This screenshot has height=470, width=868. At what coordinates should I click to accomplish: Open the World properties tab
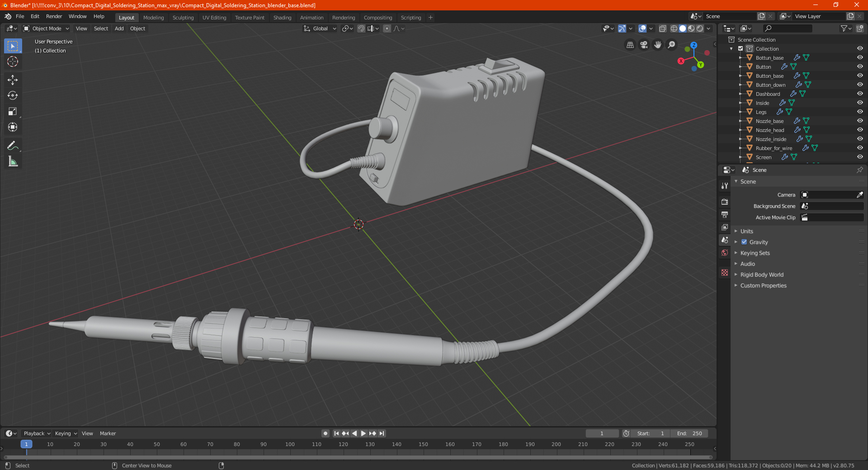coord(725,253)
